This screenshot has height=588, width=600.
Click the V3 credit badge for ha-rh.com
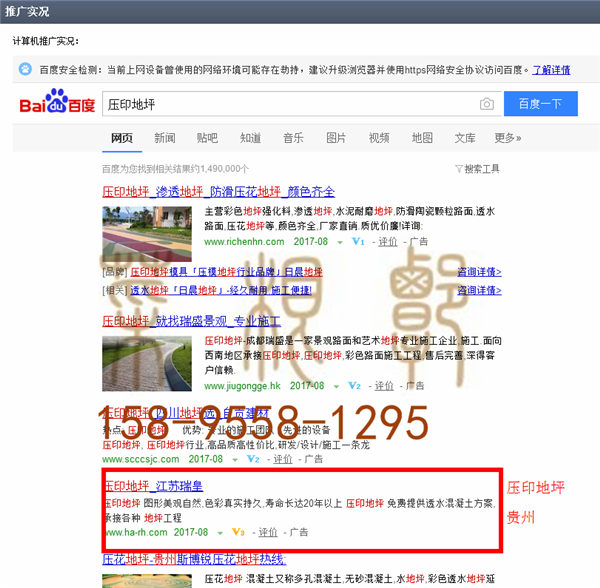pyautogui.click(x=238, y=532)
